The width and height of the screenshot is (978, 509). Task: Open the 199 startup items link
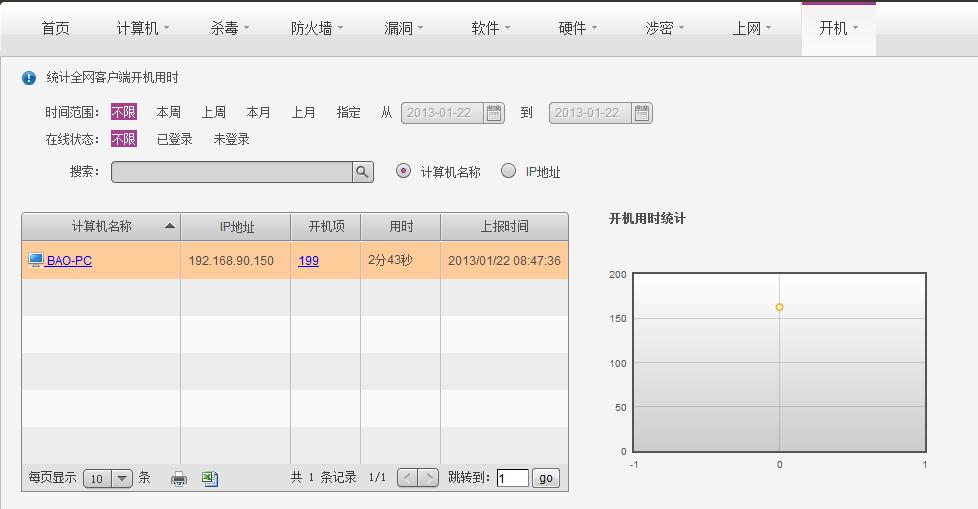click(309, 261)
